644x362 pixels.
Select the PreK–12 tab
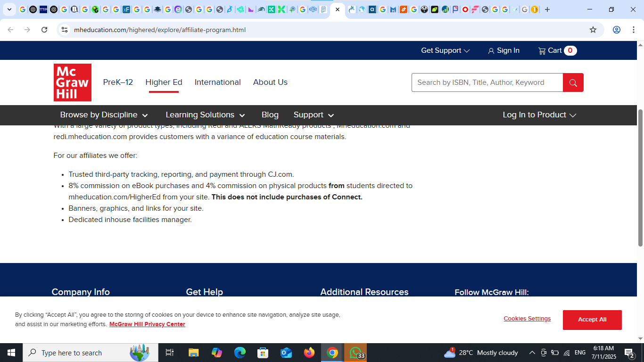(x=118, y=82)
